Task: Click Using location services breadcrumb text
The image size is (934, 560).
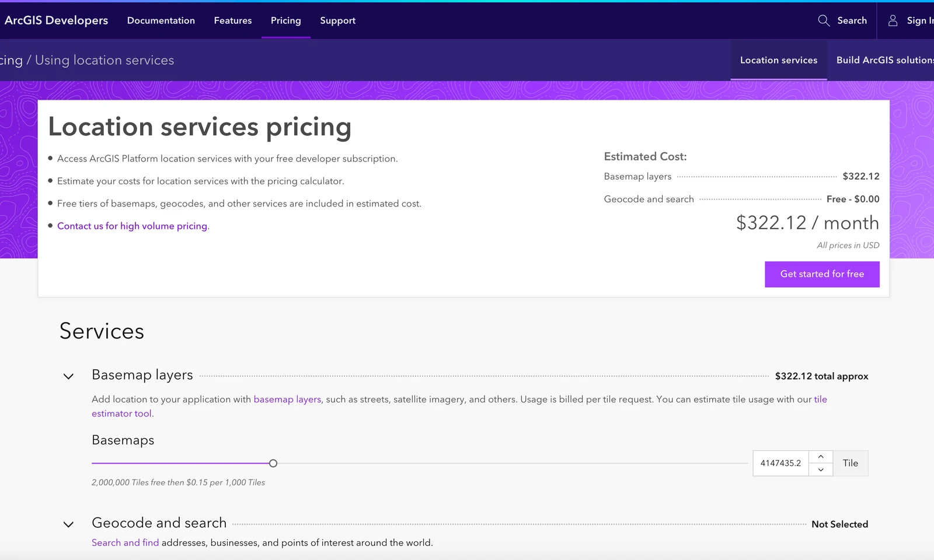Action: pyautogui.click(x=104, y=60)
